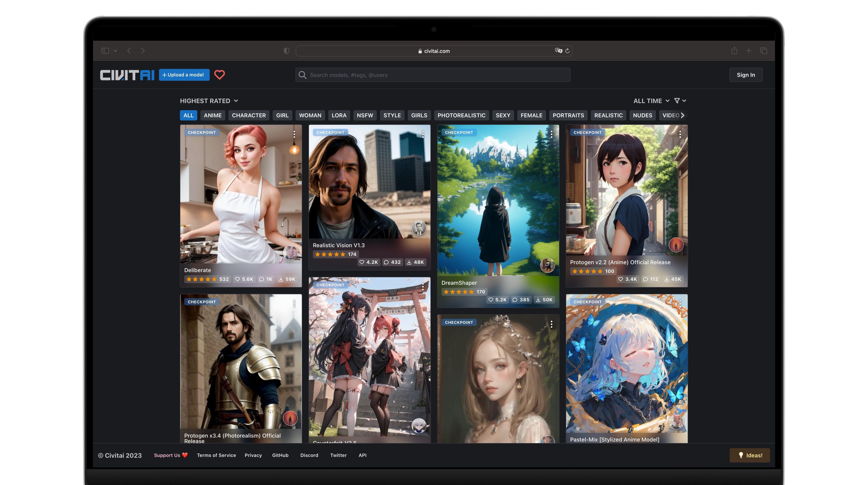Click the translate icon in address bar
Image resolution: width=868 pixels, height=485 pixels.
(x=558, y=51)
